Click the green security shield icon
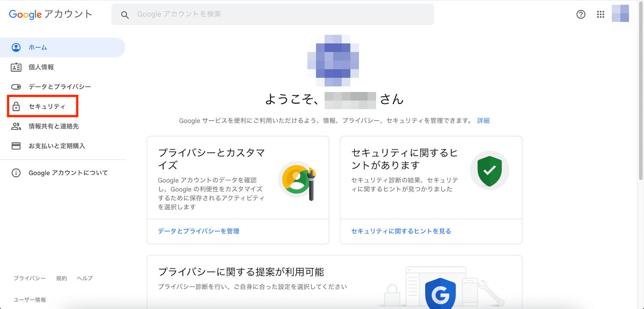 [489, 170]
